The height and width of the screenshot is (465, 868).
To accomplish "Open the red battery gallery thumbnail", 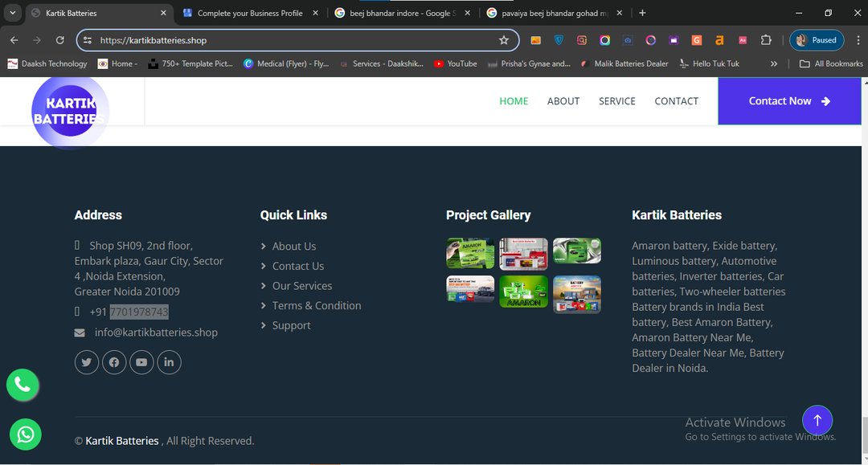I will click(x=523, y=254).
